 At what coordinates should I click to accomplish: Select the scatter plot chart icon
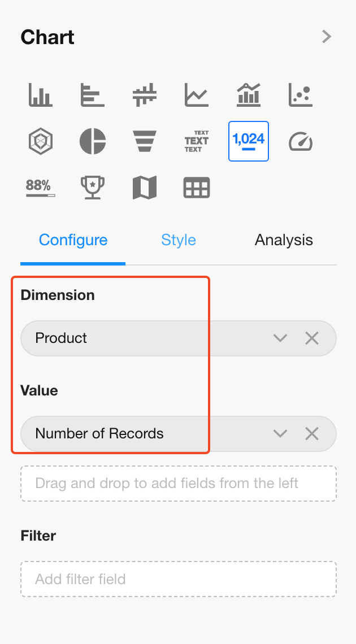pos(300,95)
